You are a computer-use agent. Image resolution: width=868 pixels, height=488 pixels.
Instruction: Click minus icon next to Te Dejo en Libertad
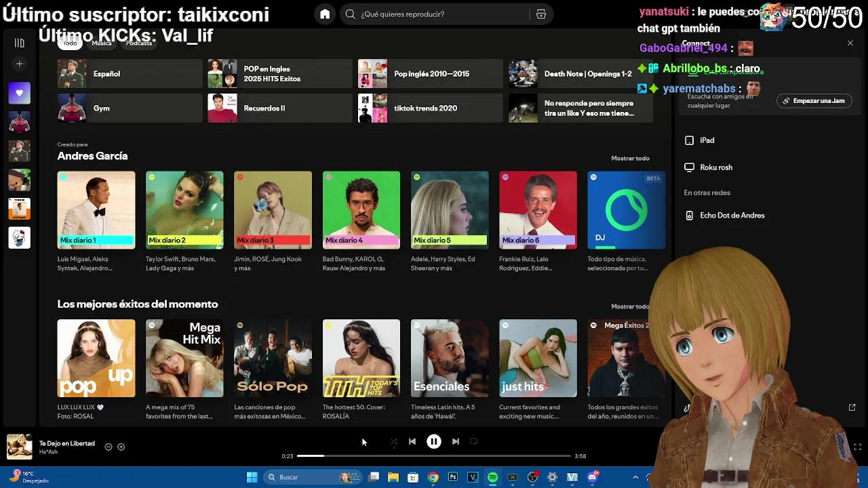(108, 447)
